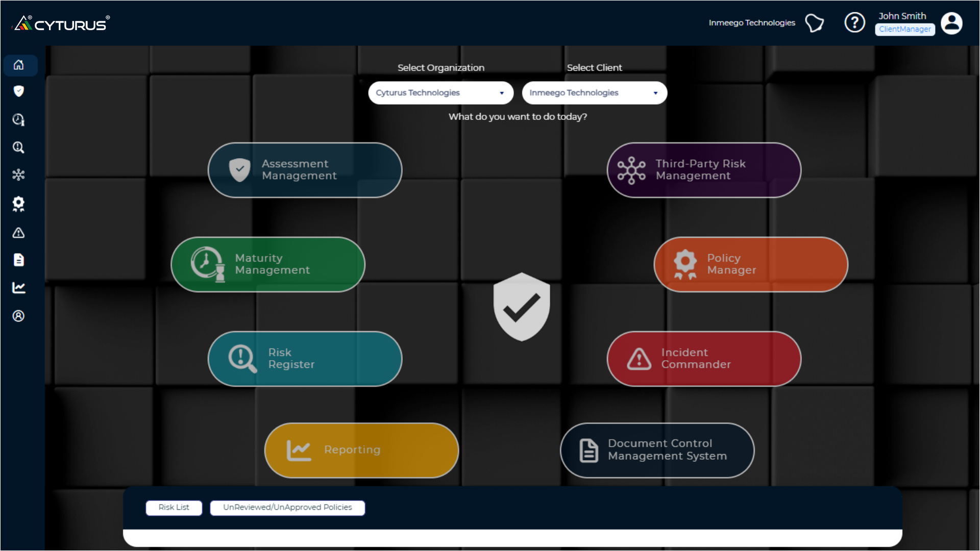This screenshot has width=980, height=551.
Task: Open Document Control Management System
Action: [657, 450]
